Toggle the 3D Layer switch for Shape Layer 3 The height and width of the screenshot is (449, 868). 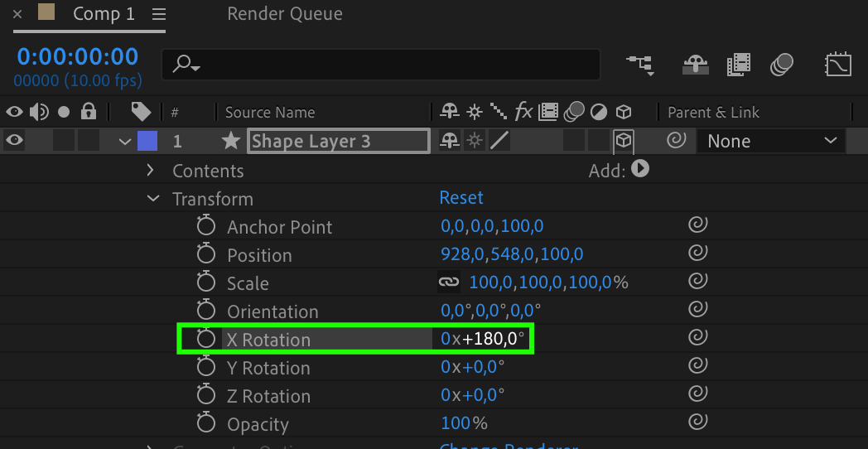pos(623,142)
